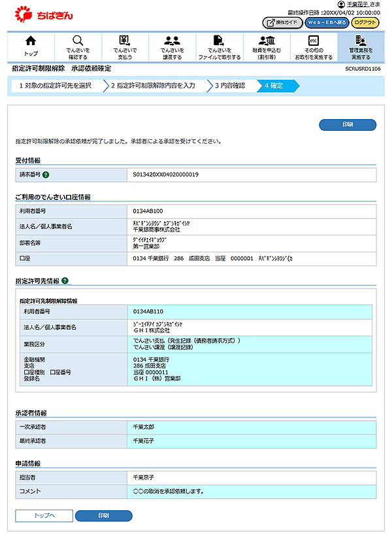This screenshot has height=539, width=392.
Task: Select でんさい支払 (発生記録) business type text
Action: click(x=187, y=341)
